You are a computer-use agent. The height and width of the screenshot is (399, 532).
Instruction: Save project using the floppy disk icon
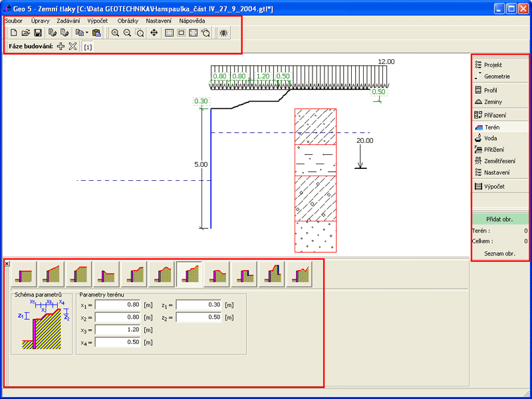click(37, 33)
